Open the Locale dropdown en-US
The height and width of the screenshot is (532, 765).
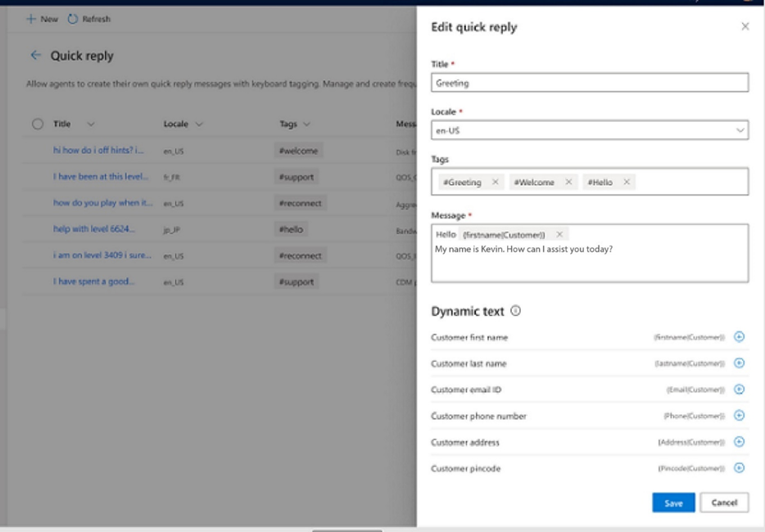(x=589, y=130)
